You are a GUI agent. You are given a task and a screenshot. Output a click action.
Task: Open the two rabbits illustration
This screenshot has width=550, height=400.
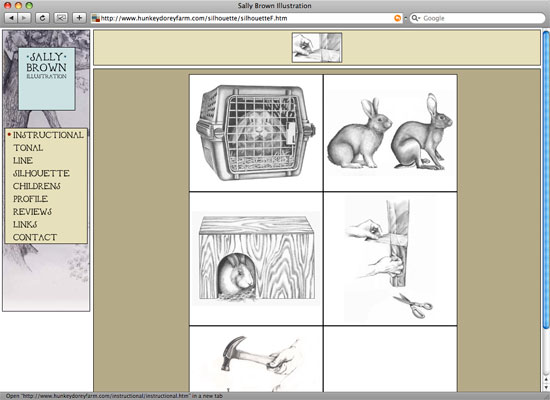(x=390, y=133)
